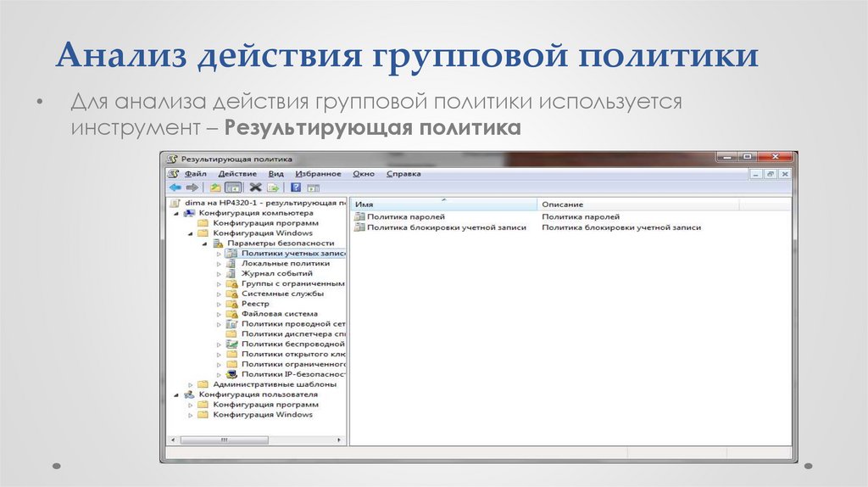Expand the Реестр node
The width and height of the screenshot is (868, 487).
219,305
